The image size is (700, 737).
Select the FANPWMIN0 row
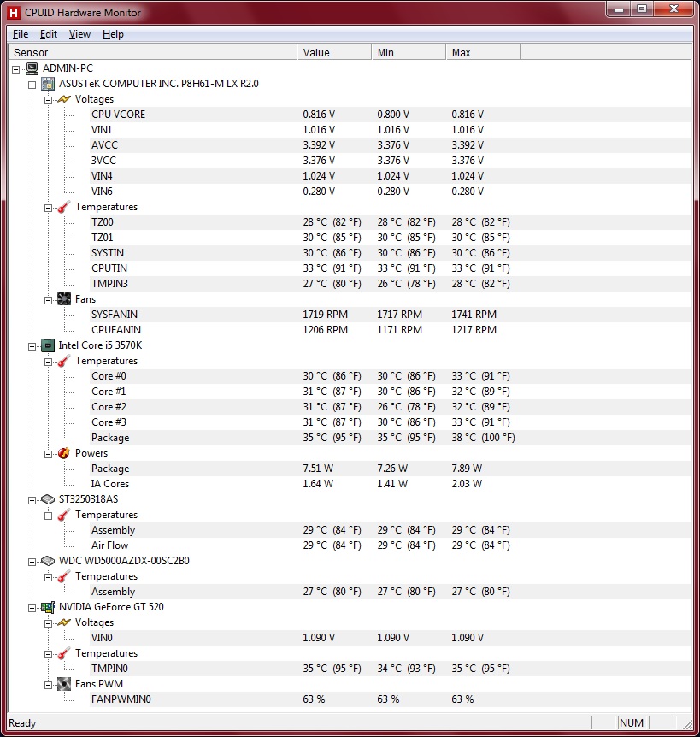[390, 699]
